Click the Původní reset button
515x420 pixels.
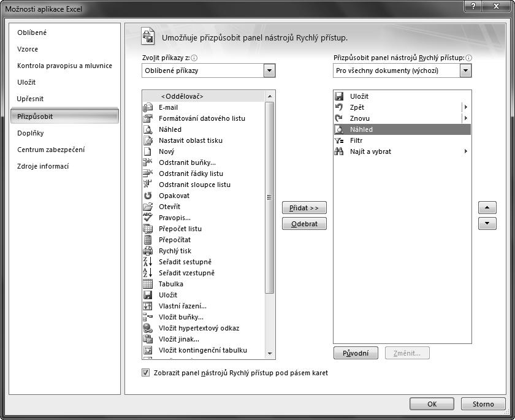(x=356, y=353)
